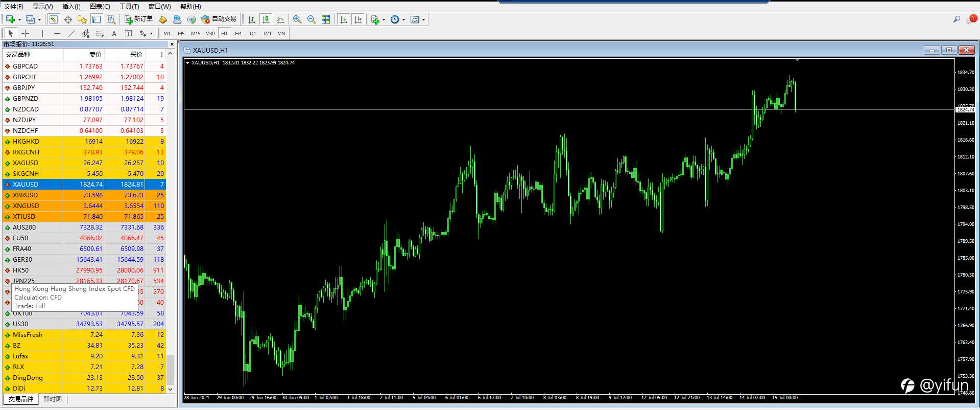
Task: Open the XAUUSD,H1 chart triangle menu
Action: click(x=188, y=62)
